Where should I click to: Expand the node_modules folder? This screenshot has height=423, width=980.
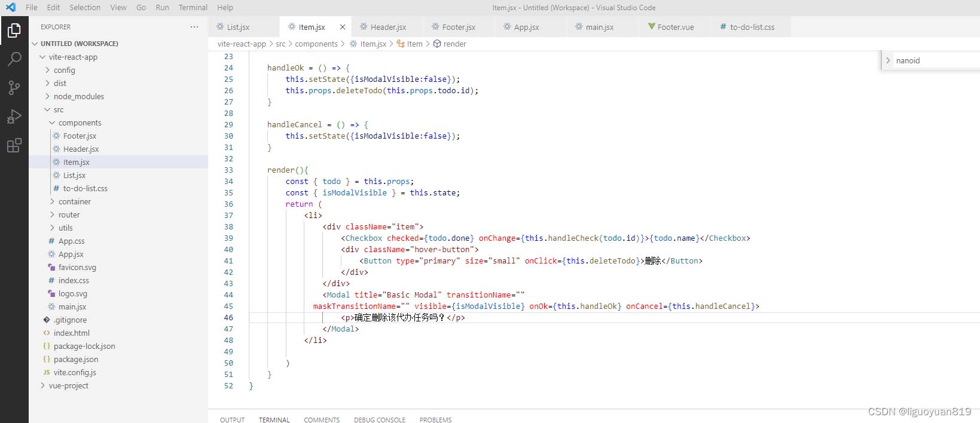pos(78,96)
